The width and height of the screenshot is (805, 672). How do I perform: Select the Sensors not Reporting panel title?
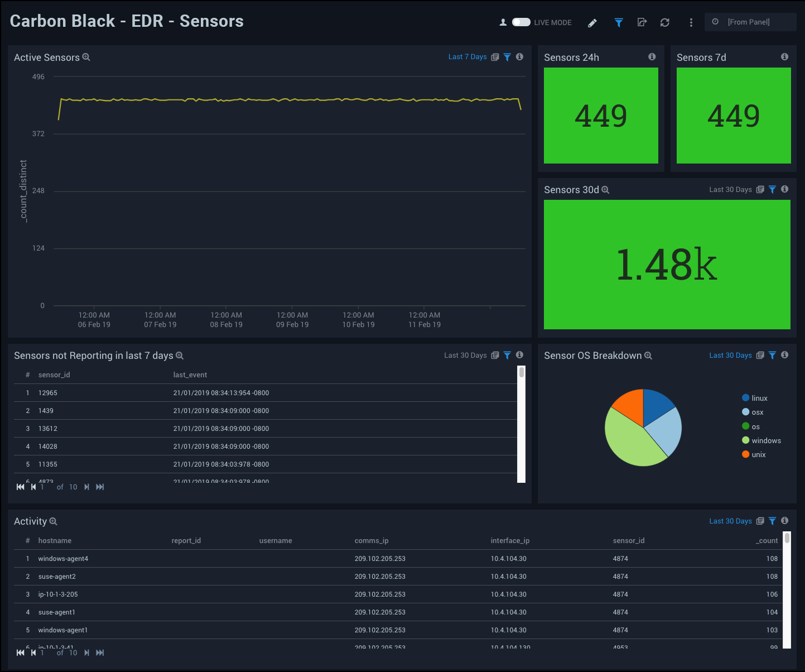[94, 356]
